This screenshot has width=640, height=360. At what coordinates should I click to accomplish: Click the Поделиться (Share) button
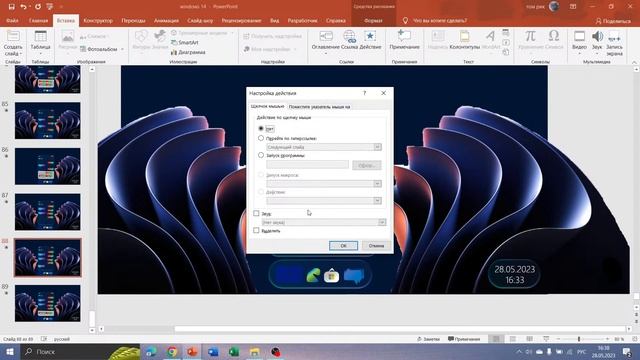[613, 21]
